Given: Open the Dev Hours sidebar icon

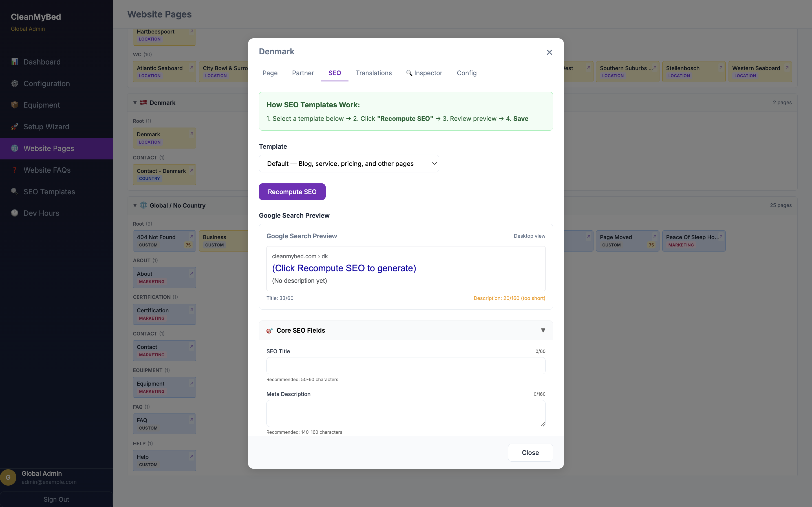Looking at the screenshot, I should [14, 213].
